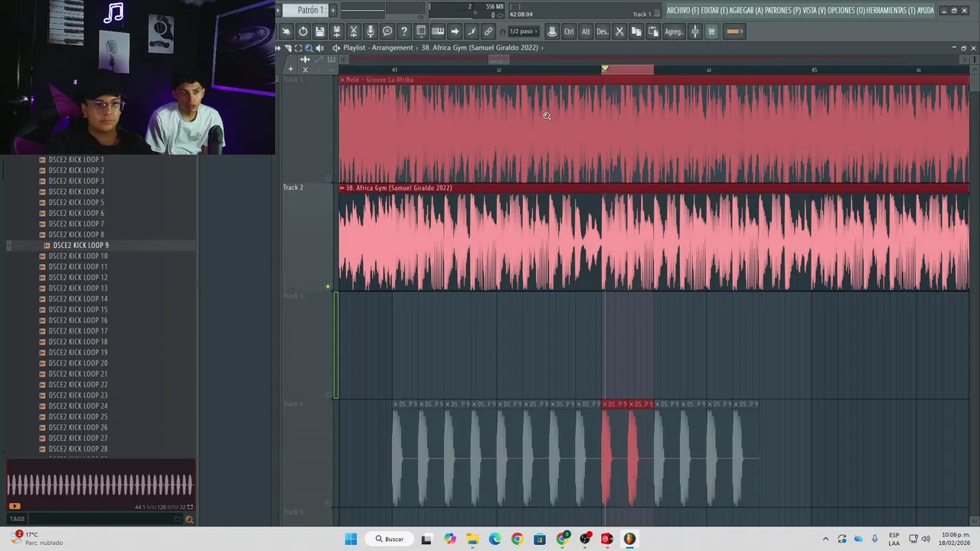Click the sample waveform preview in browser
Screen dimensions: 980x551
tap(100, 484)
